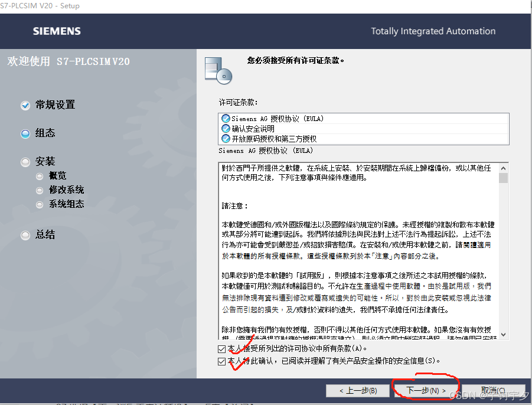Click the 许可证条款: label
The height and width of the screenshot is (405, 532).
[x=238, y=103]
